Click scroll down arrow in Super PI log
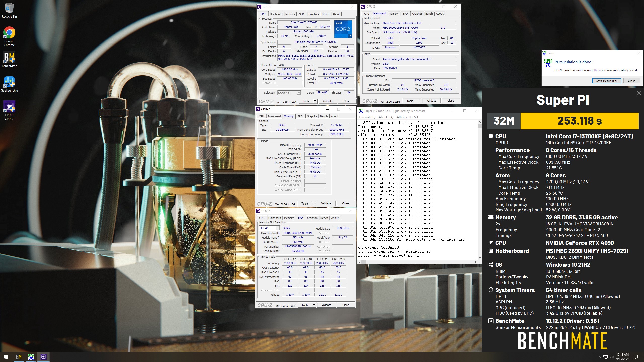644x362 pixels. click(x=480, y=257)
